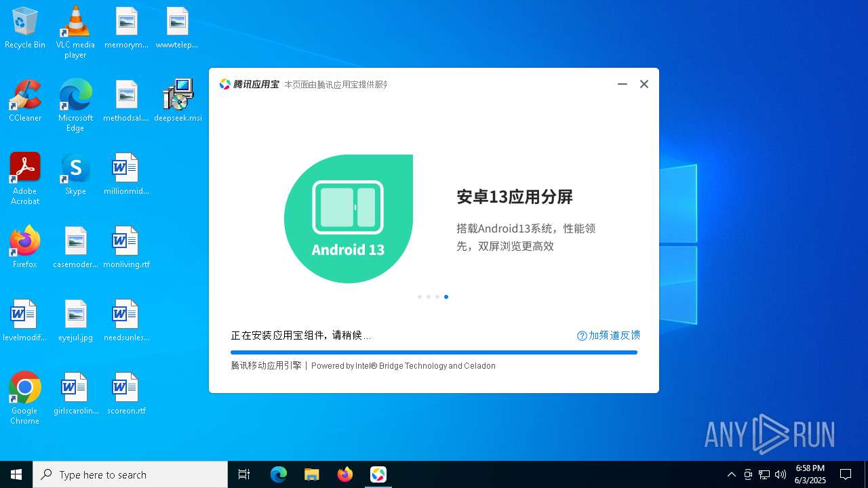Open Task View on the taskbar
Screen dimensions: 868x488
[244, 474]
